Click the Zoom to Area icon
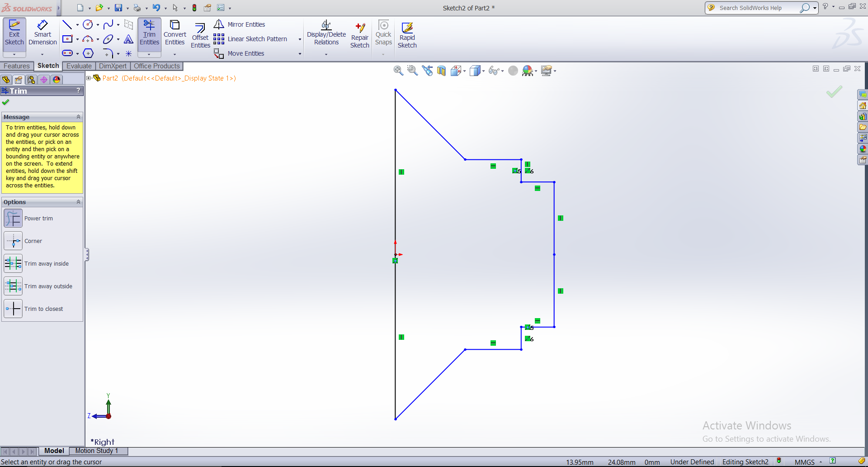The image size is (868, 467). 412,70
